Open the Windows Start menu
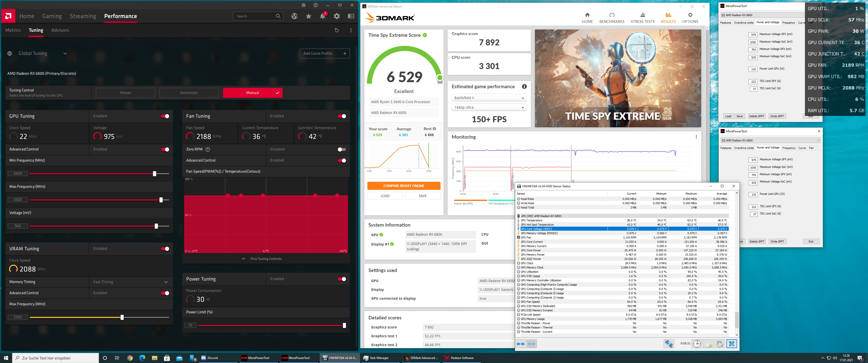 [6, 358]
